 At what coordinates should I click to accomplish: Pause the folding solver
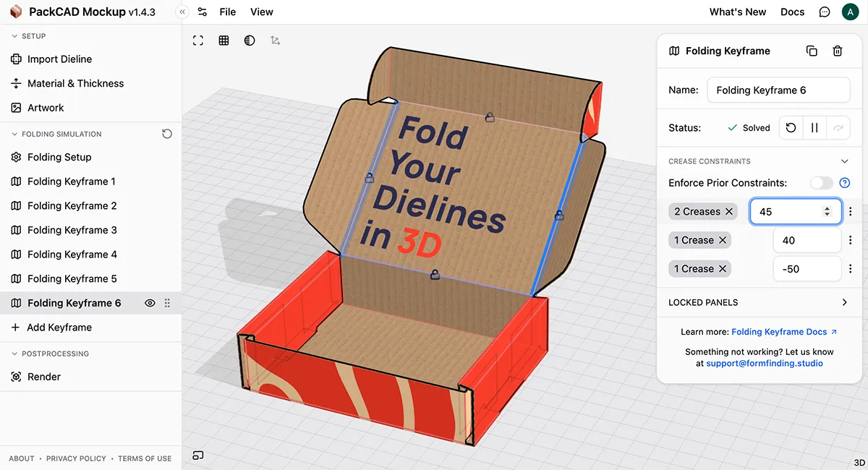pos(814,127)
